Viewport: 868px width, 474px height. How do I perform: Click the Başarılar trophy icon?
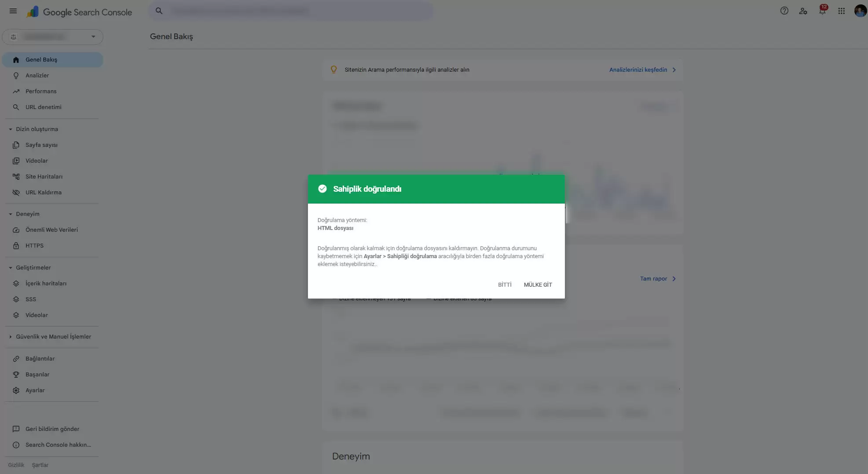click(16, 375)
